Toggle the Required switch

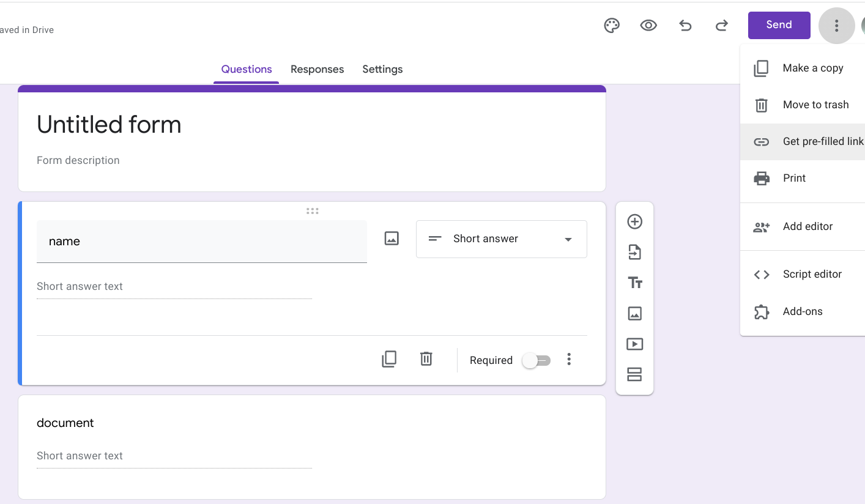[x=536, y=360]
